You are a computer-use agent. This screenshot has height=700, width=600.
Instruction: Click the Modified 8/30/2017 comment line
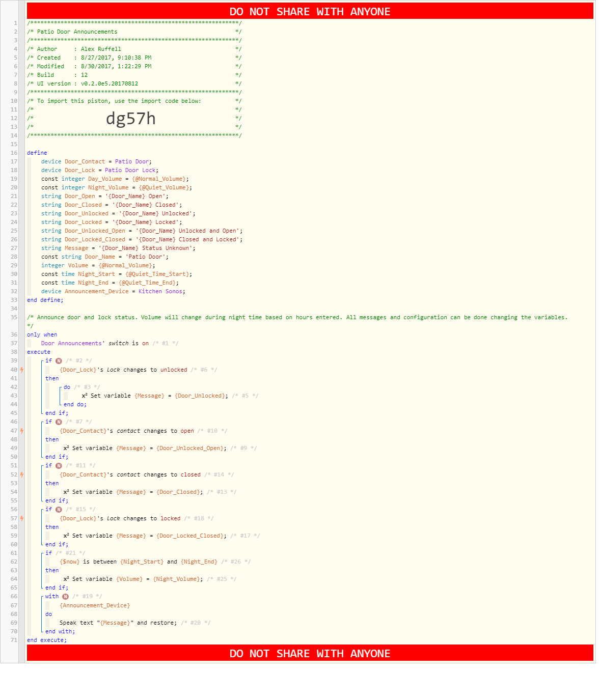(134, 66)
